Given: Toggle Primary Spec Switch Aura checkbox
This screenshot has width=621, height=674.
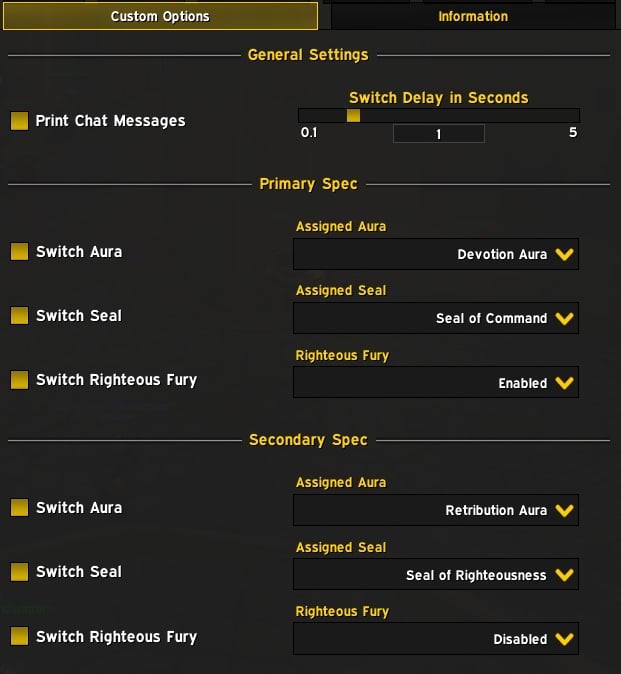Looking at the screenshot, I should tap(19, 252).
